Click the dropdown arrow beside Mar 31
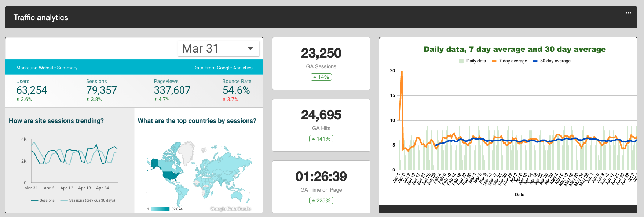This screenshot has width=644, height=217. 250,48
